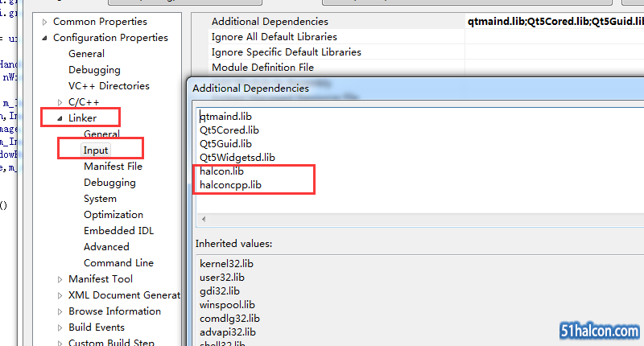
Task: Select Embedded IDL under Linker
Action: tap(119, 231)
